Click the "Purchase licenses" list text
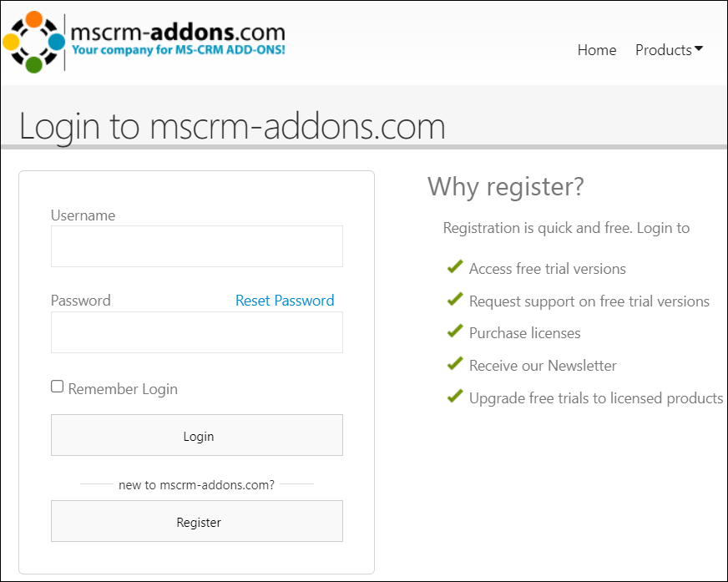 524,333
